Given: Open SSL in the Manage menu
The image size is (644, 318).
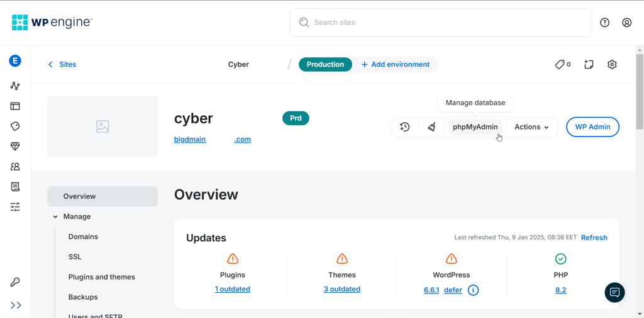Looking at the screenshot, I should [75, 257].
